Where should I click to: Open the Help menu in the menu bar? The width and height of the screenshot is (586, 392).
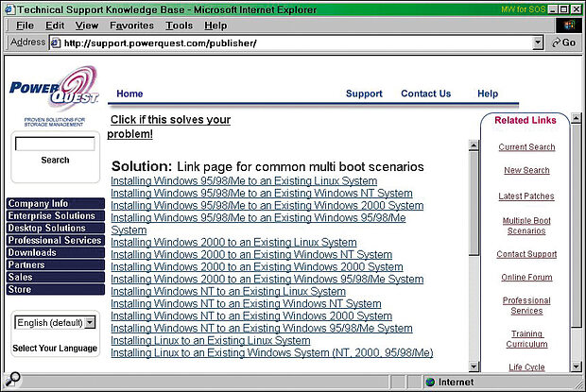pyautogui.click(x=215, y=26)
